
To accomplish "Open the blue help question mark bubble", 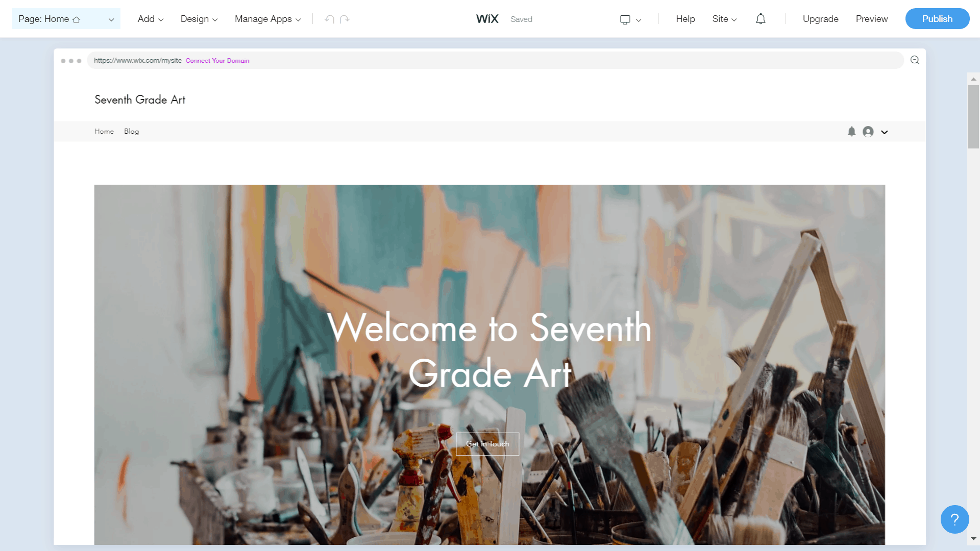I will coord(954,519).
